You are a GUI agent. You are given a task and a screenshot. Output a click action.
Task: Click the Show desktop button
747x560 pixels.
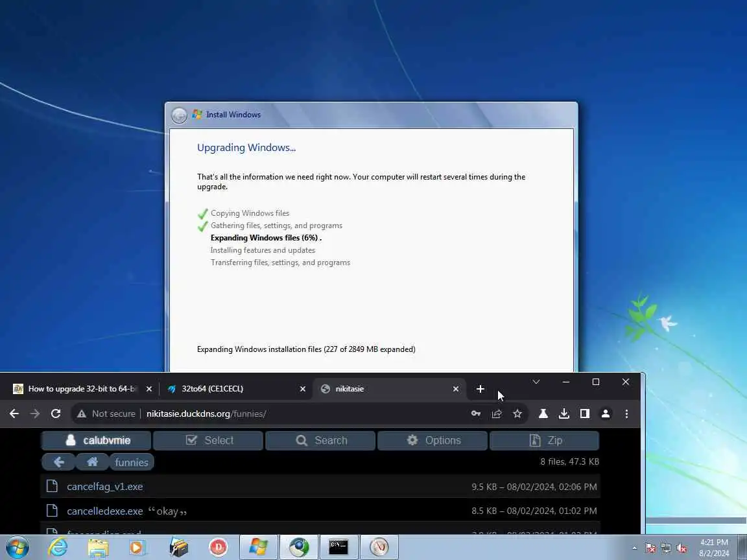coord(742,547)
